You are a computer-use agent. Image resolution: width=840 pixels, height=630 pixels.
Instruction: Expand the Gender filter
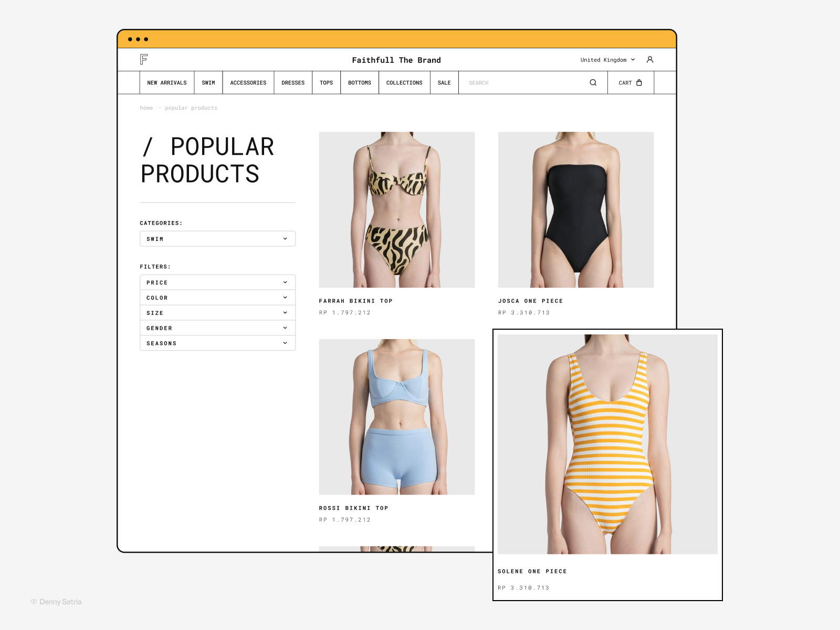(x=217, y=328)
